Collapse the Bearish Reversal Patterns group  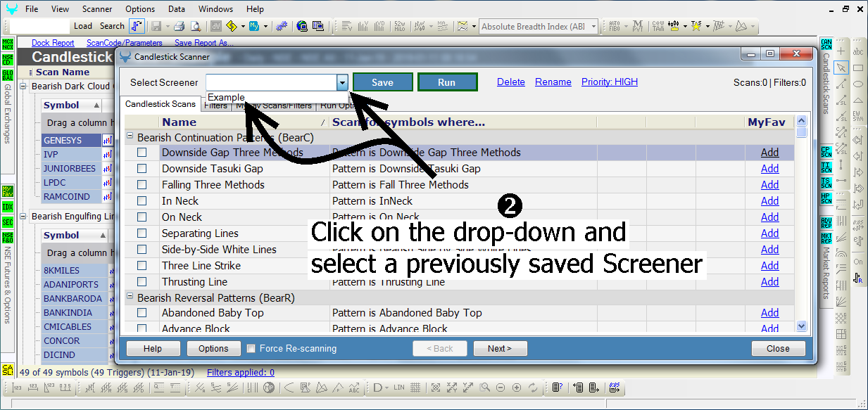[x=130, y=297]
